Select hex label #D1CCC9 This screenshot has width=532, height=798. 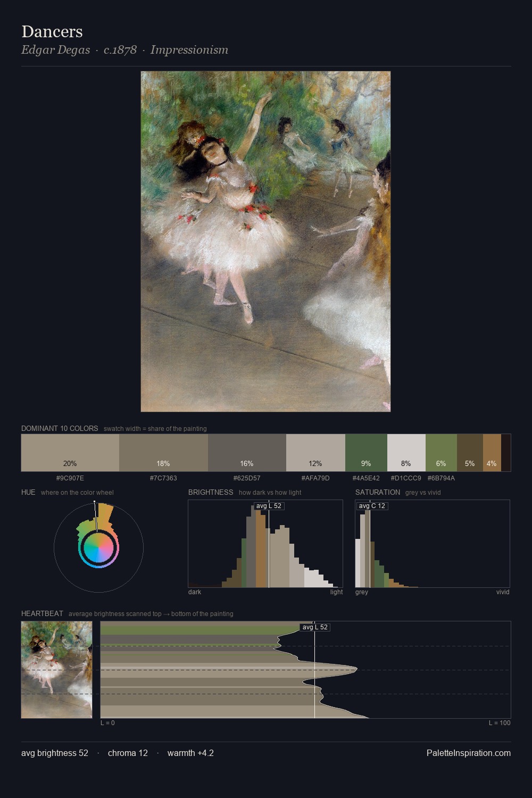[x=406, y=478]
